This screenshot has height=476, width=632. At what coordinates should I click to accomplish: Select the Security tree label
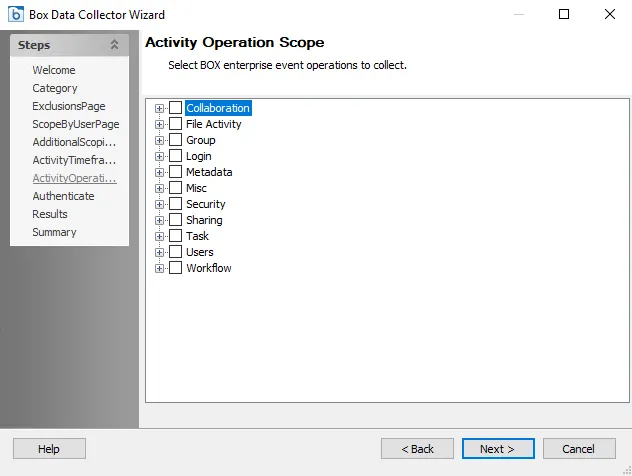[x=206, y=204]
